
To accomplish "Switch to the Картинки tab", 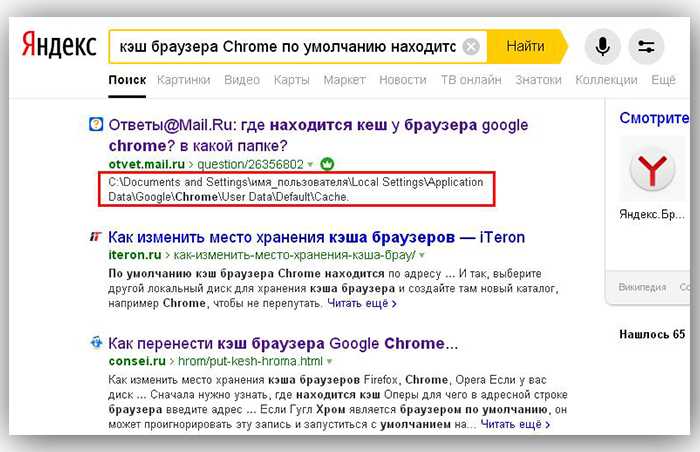I will click(183, 80).
